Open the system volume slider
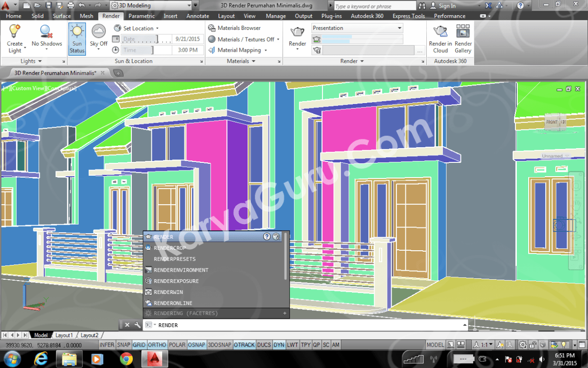This screenshot has width=588, height=368. click(542, 360)
